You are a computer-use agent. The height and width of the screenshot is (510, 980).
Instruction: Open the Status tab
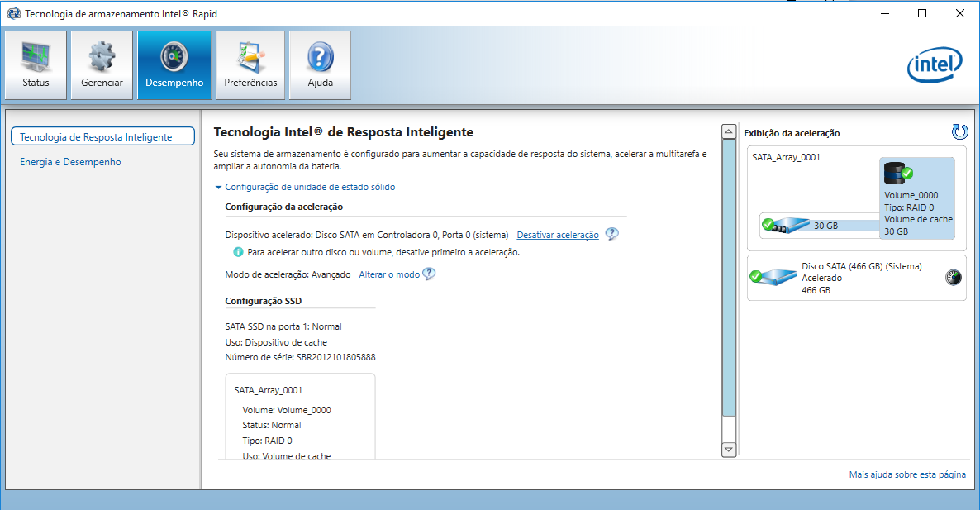coord(36,65)
